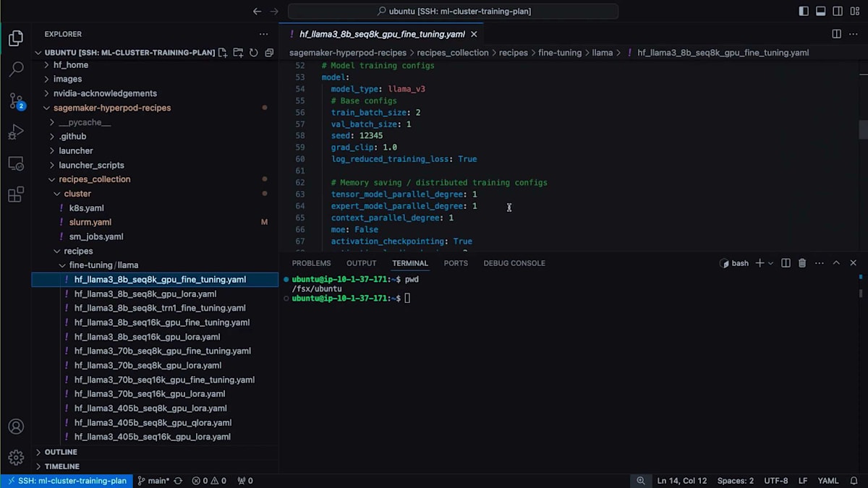The height and width of the screenshot is (488, 868).
Task: Switch to the OUTPUT panel tab
Action: (361, 263)
